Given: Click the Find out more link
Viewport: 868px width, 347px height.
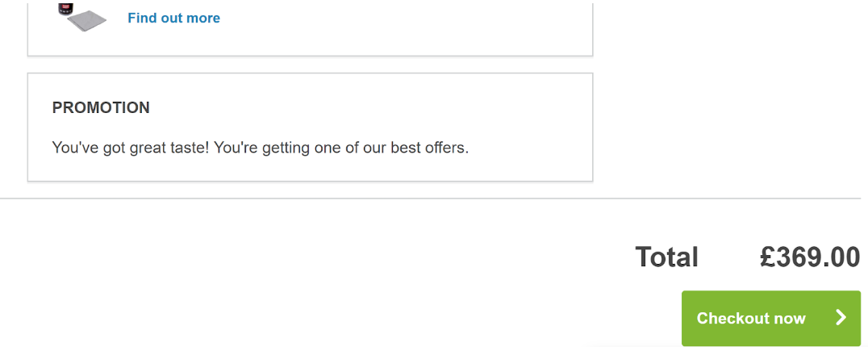Looking at the screenshot, I should tap(173, 18).
